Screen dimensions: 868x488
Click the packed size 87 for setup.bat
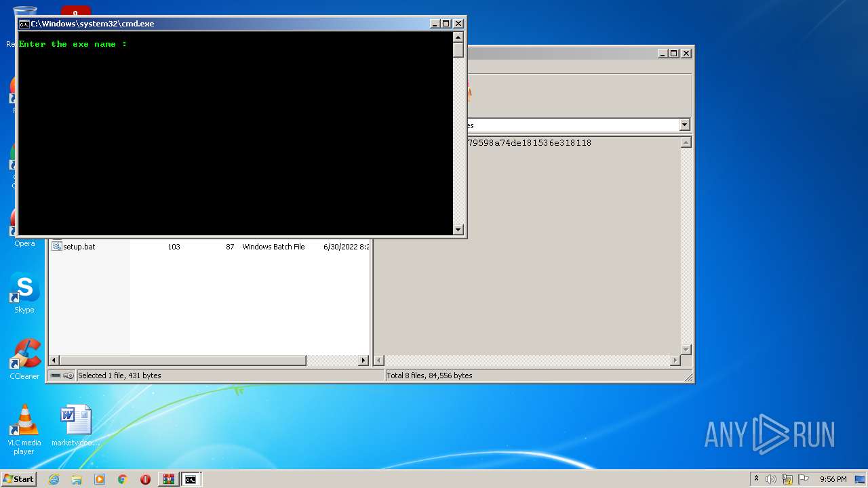(x=230, y=247)
